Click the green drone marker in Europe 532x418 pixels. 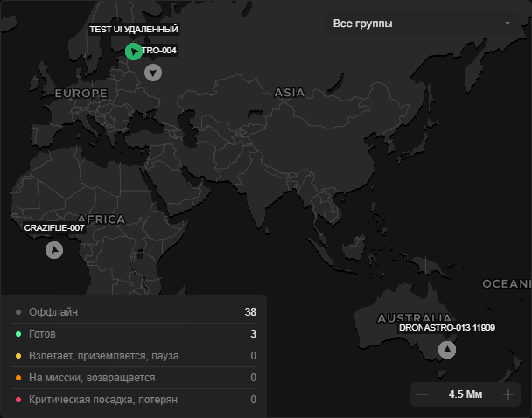click(132, 52)
